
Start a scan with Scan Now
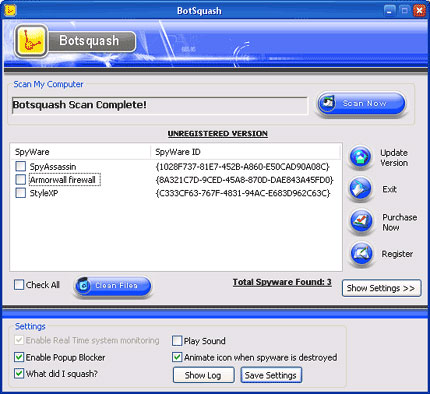pyautogui.click(x=361, y=104)
